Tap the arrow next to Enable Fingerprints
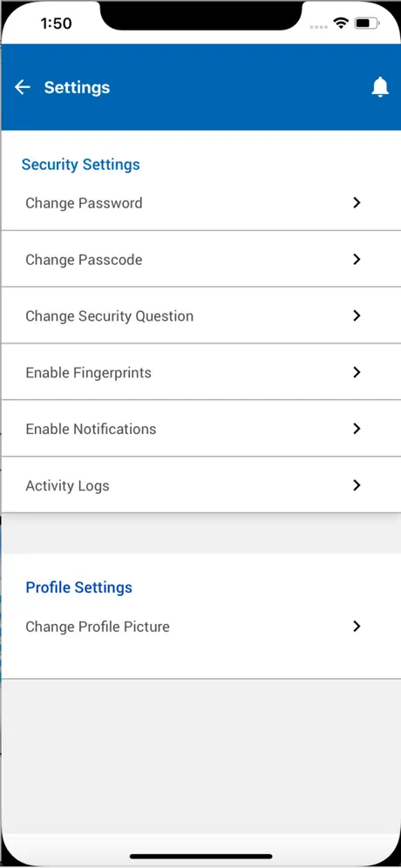 pos(357,372)
